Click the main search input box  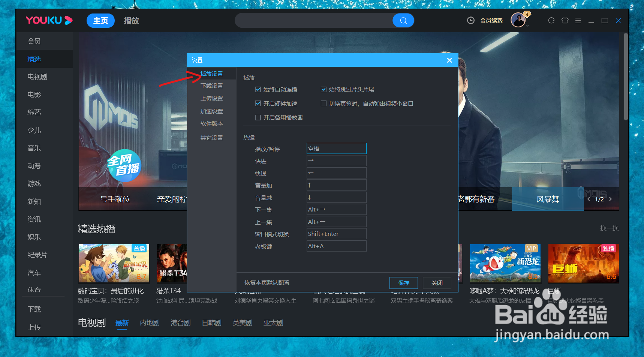(313, 21)
